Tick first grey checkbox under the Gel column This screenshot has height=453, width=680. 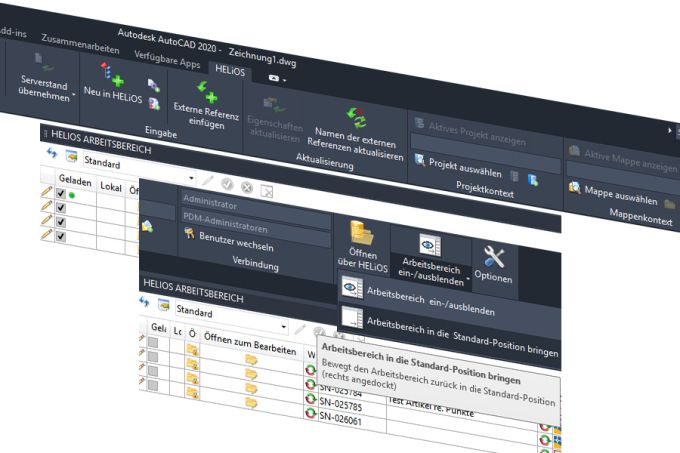click(153, 342)
